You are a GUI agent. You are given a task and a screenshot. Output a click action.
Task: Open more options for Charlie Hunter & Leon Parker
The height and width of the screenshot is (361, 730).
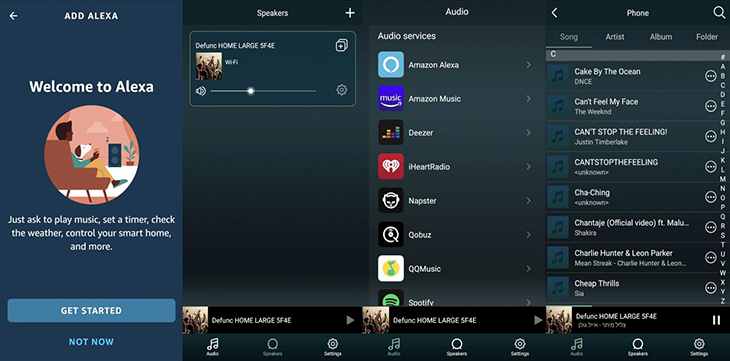[x=710, y=258]
